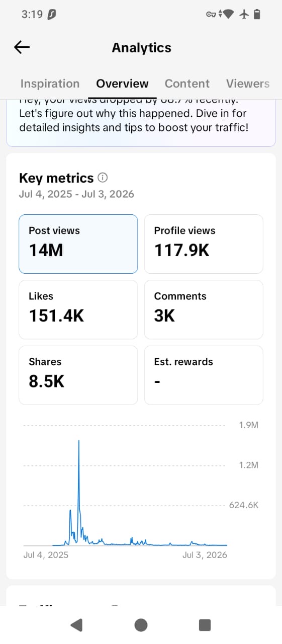Tap the VPN key status icon
This screenshot has width=282, height=644.
(x=211, y=15)
